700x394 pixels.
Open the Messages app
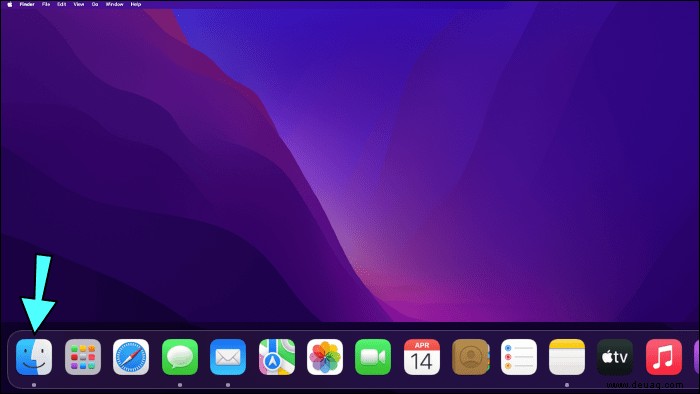pyautogui.click(x=179, y=357)
